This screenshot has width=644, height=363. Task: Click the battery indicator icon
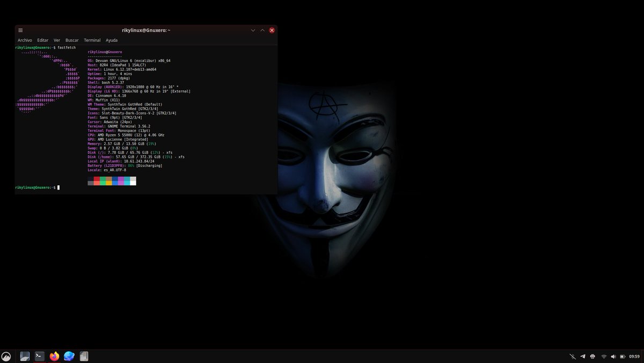623,357
